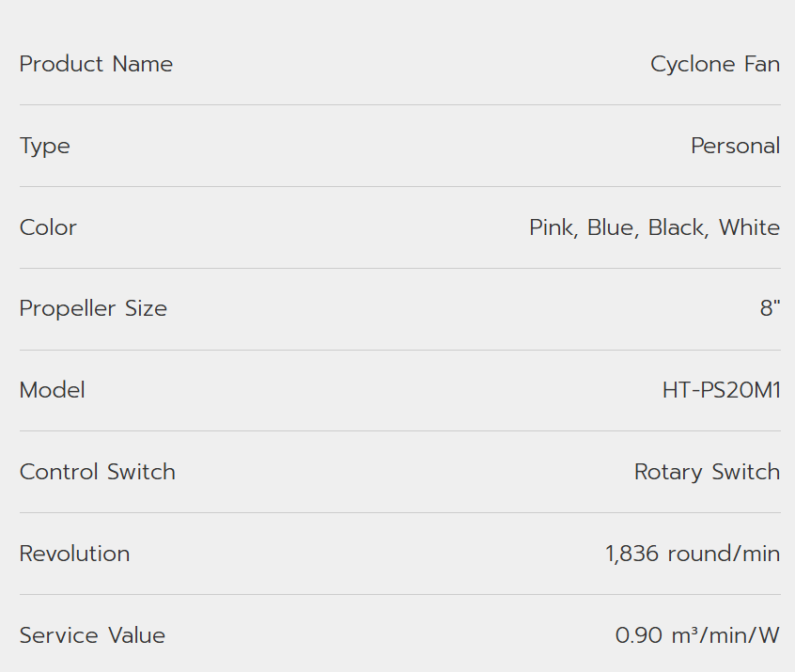Click the Model row label
The height and width of the screenshot is (672, 795).
click(52, 390)
